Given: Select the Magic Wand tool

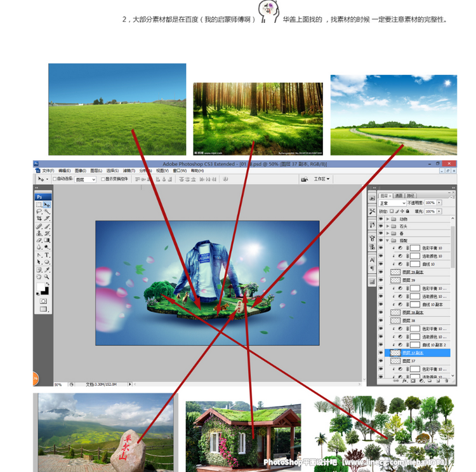Looking at the screenshot, I should click(47, 212).
